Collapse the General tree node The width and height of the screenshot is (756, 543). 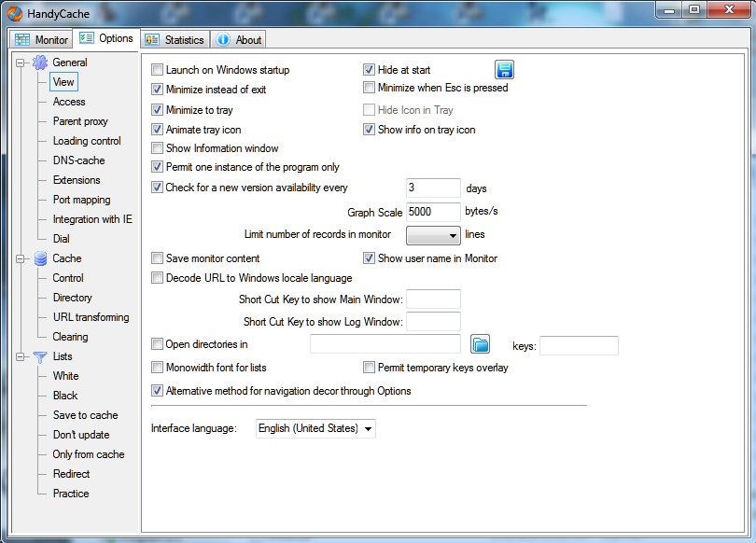[x=20, y=63]
